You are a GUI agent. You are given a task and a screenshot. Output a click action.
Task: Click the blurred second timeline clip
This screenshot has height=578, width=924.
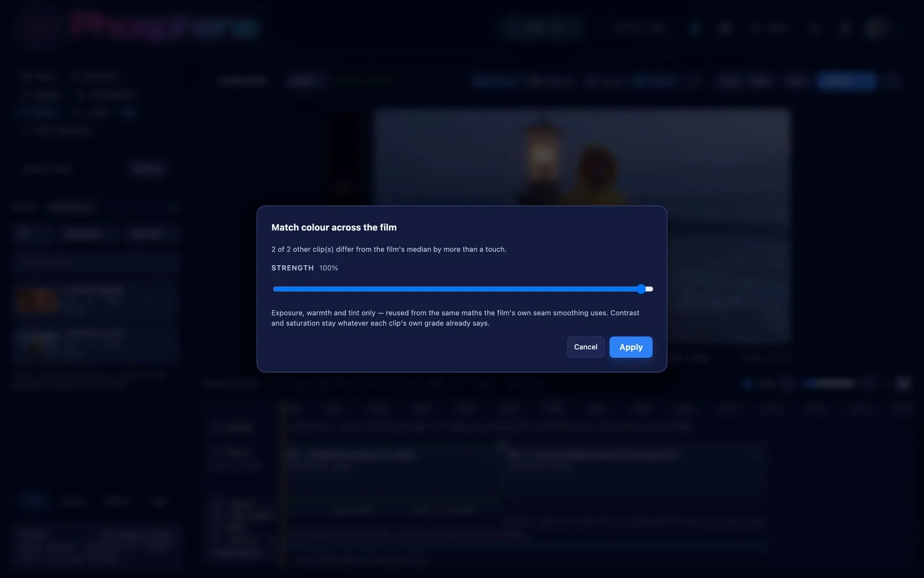pos(635,469)
